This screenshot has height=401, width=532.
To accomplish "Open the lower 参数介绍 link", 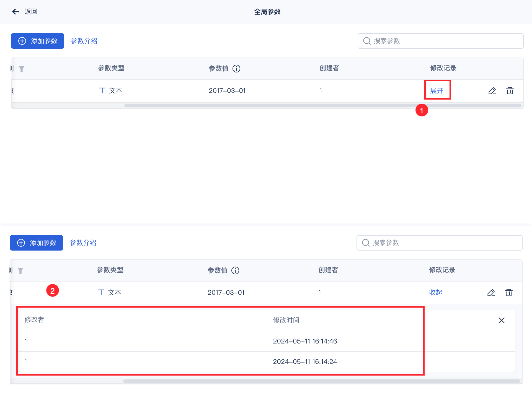I will point(83,243).
